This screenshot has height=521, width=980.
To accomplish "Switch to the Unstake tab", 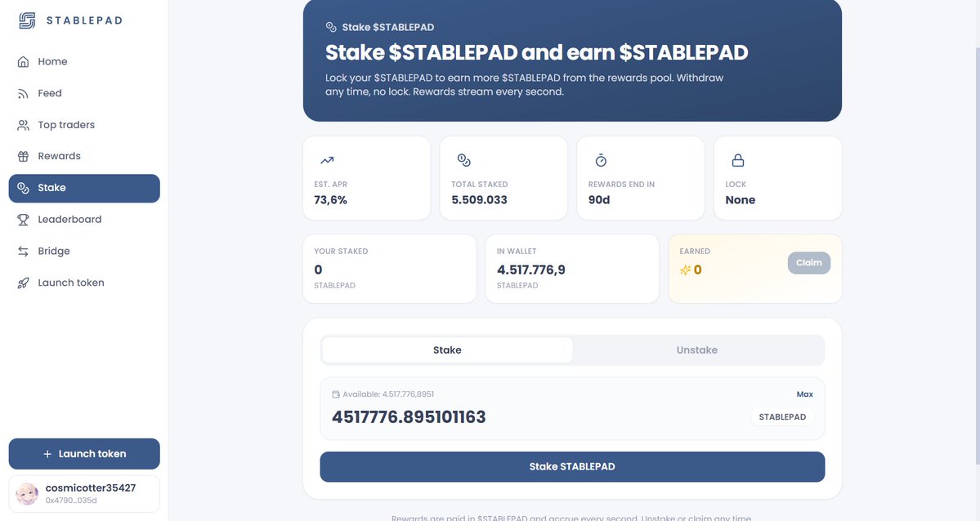I will click(697, 350).
